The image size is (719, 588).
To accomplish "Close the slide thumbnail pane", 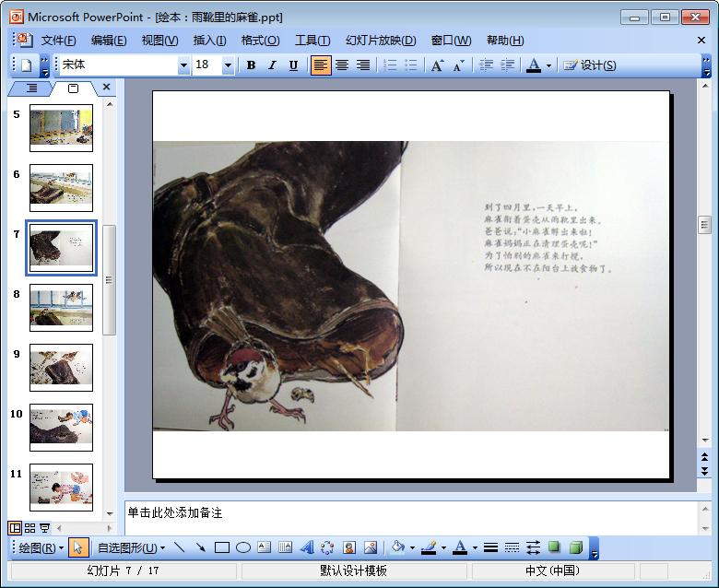I will click(x=106, y=87).
